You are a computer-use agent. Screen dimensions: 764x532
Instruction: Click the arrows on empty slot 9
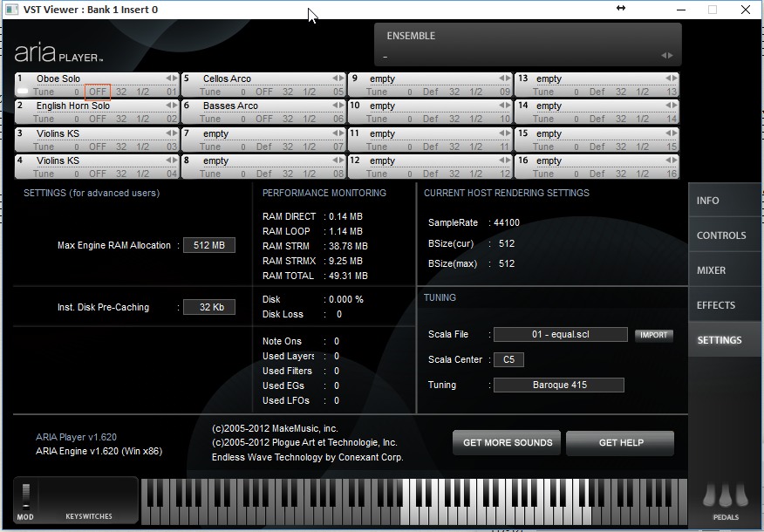(x=503, y=78)
